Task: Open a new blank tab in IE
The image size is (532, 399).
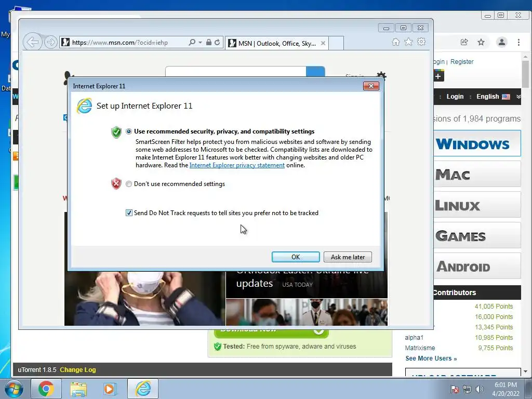Action: pyautogui.click(x=336, y=43)
